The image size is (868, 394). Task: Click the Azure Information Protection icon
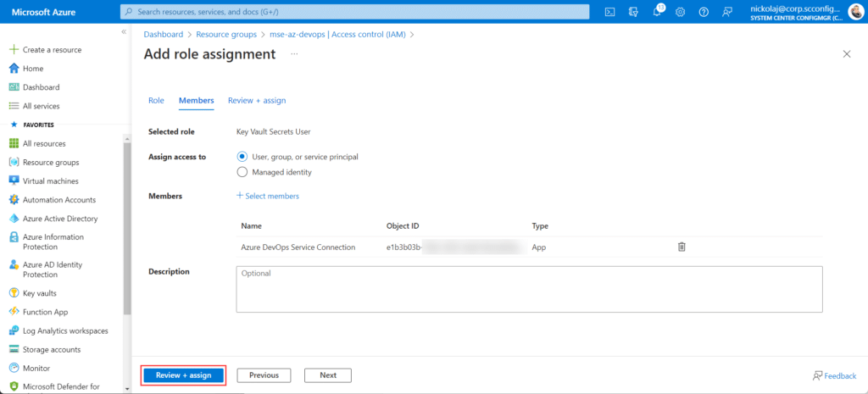(14, 237)
